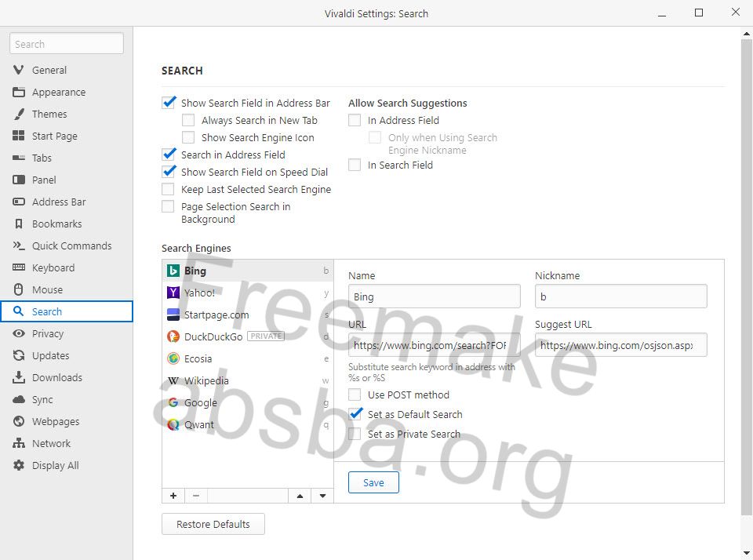Focus the settings Search box
Viewport: 753px width, 560px height.
(x=66, y=44)
